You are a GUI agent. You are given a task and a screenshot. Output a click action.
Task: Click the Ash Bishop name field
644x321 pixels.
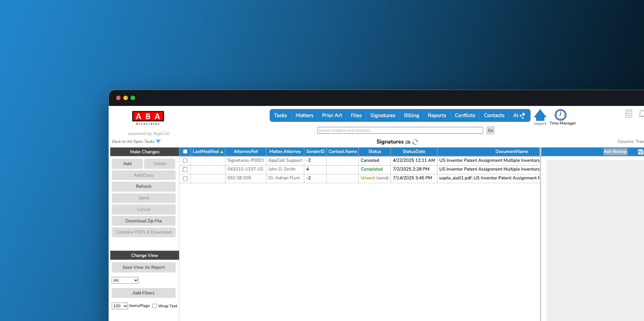(x=615, y=152)
